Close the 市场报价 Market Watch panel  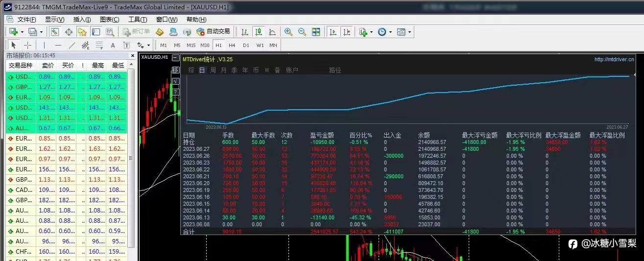click(x=132, y=56)
